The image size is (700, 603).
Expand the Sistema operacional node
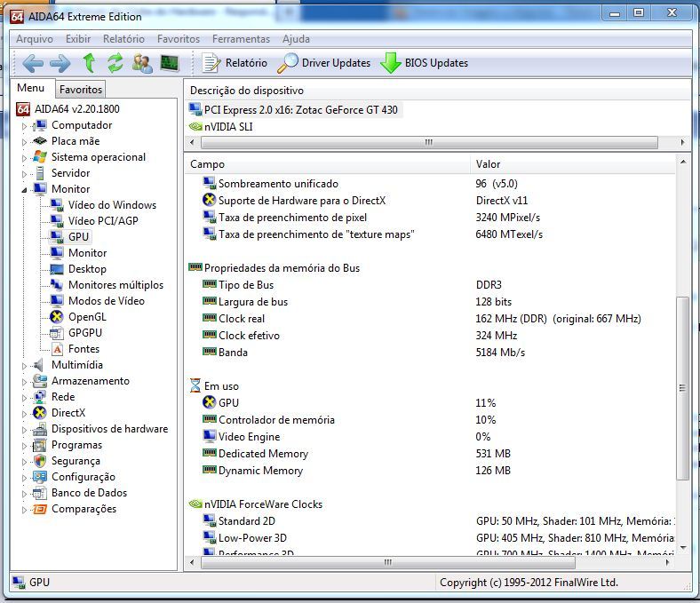point(25,158)
